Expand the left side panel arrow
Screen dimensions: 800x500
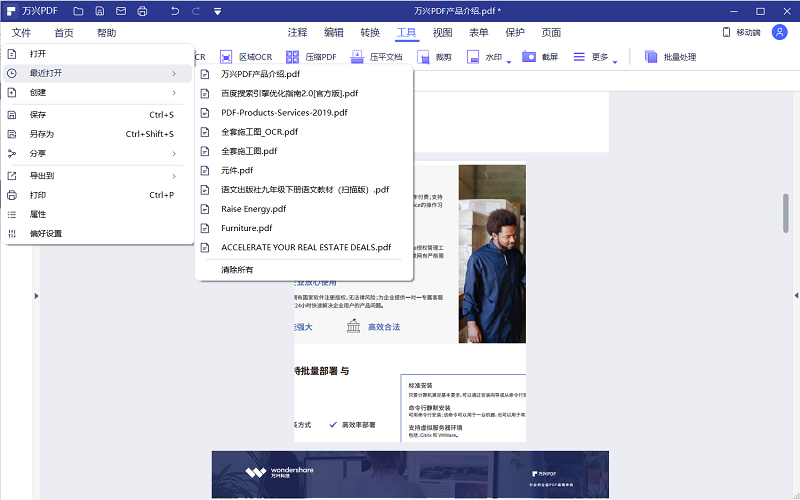[36, 296]
